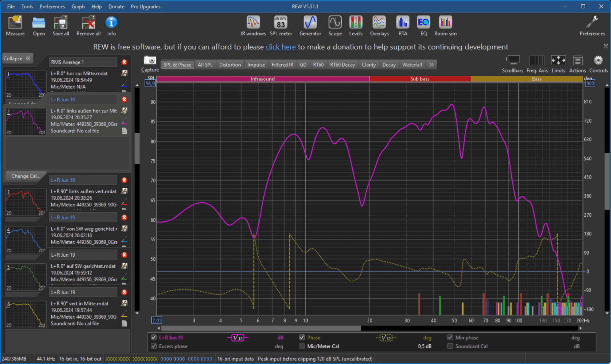Show more graph tabs with double chevron
The width and height of the screenshot is (611, 364).
click(x=431, y=64)
